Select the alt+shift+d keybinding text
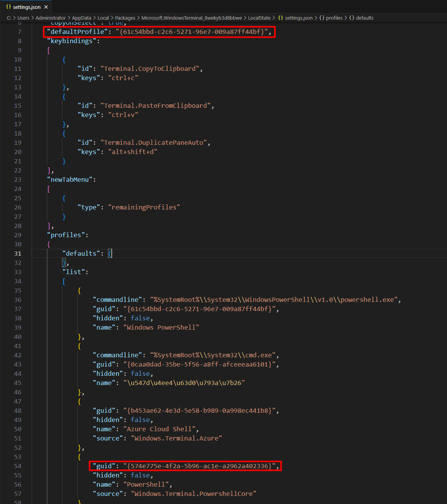The image size is (447, 504). pos(132,152)
